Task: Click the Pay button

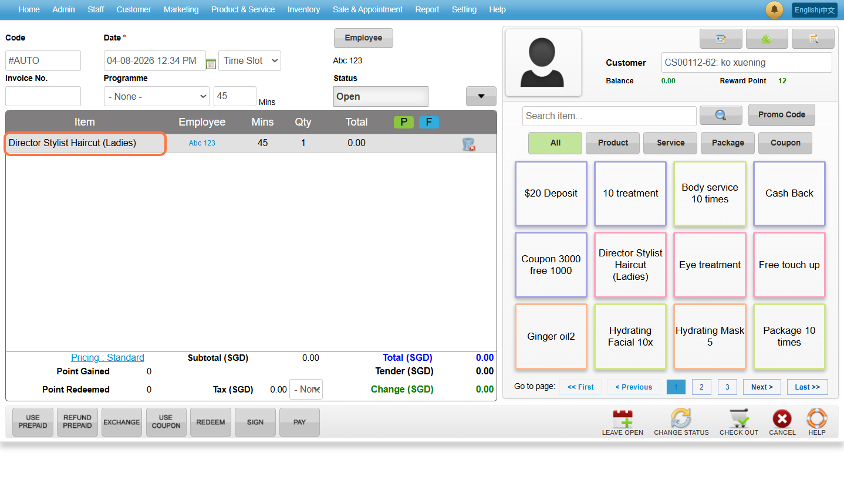Action: click(x=299, y=422)
